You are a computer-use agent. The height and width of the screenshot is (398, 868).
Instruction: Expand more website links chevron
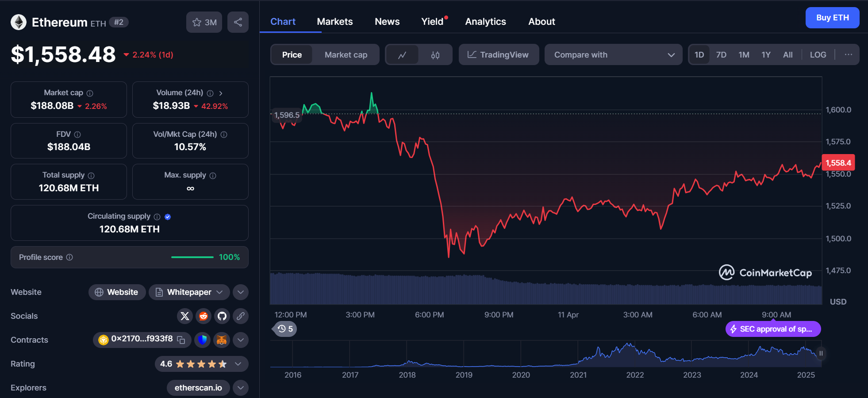coord(241,292)
